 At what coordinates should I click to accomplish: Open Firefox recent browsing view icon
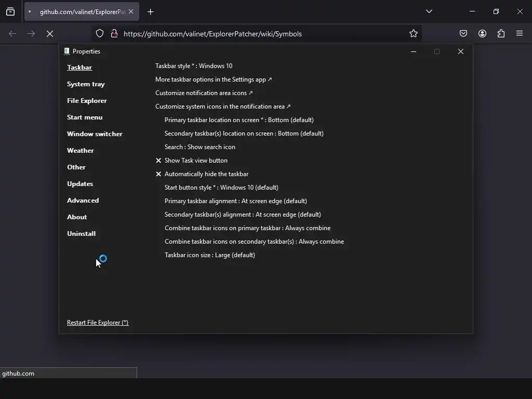10,12
